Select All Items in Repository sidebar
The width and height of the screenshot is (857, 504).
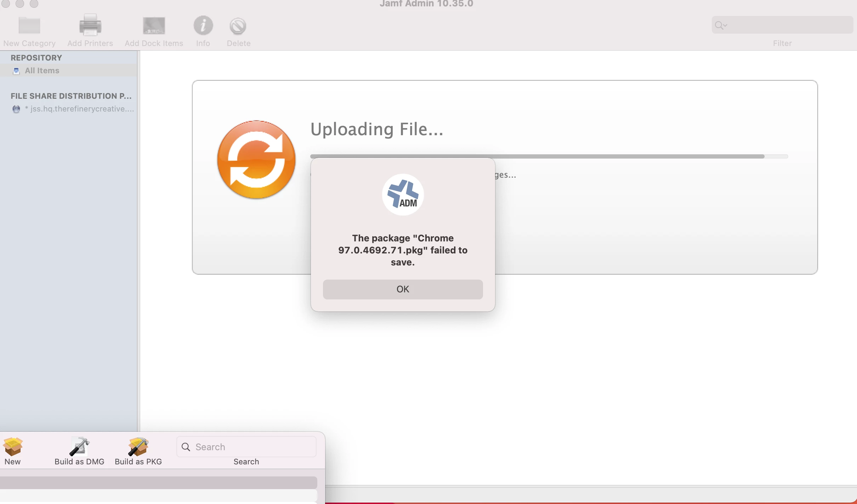(69, 70)
